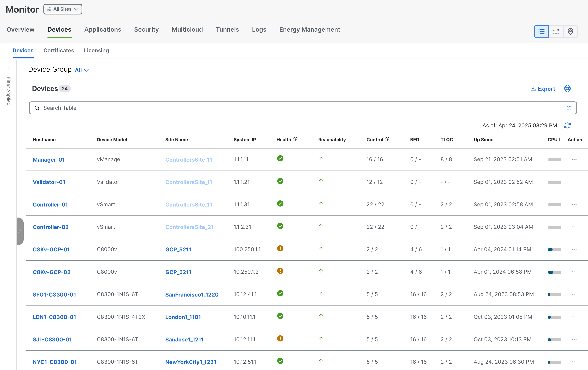Screen dimensions: 588x370
Task: Click Health column info icon
Action: pos(295,139)
